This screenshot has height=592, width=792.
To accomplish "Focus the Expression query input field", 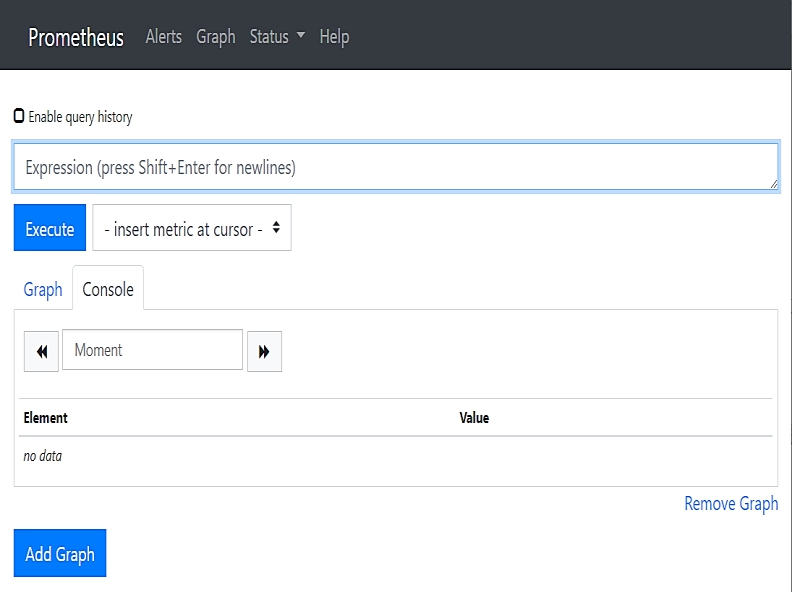I will (x=395, y=167).
